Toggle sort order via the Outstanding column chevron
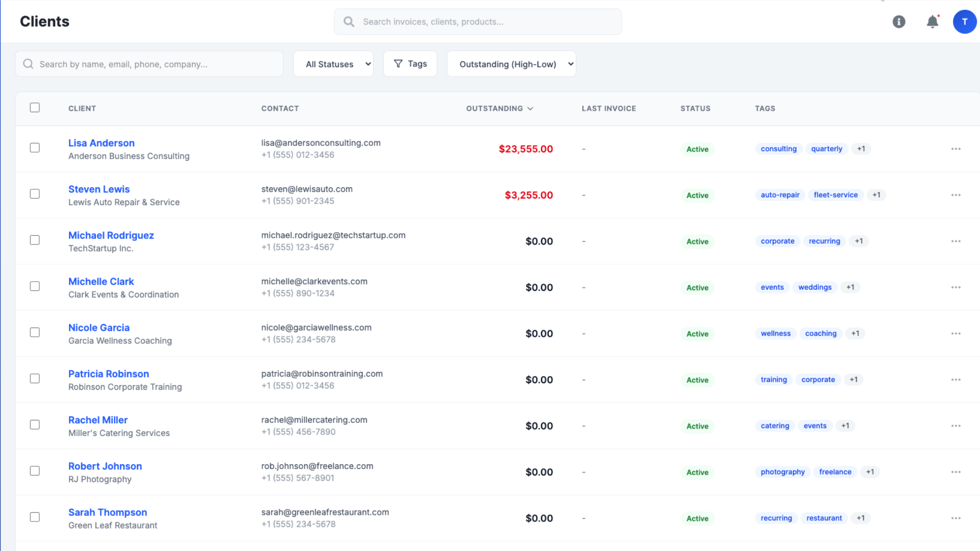This screenshot has width=980, height=551. [531, 108]
